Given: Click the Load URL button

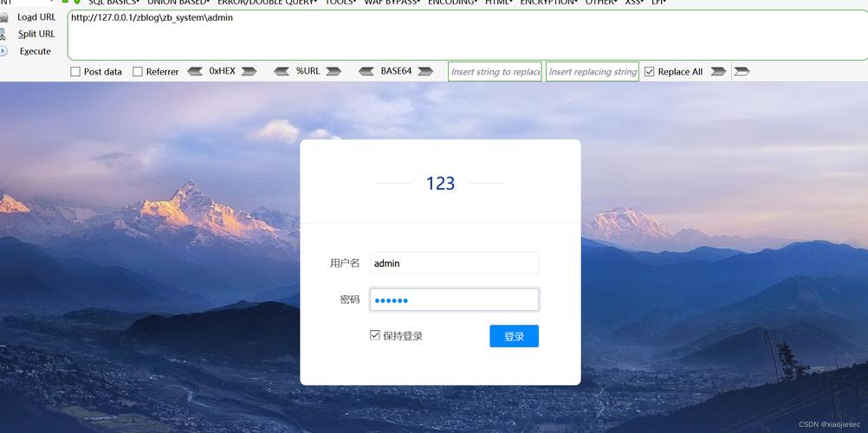Looking at the screenshot, I should point(36,17).
